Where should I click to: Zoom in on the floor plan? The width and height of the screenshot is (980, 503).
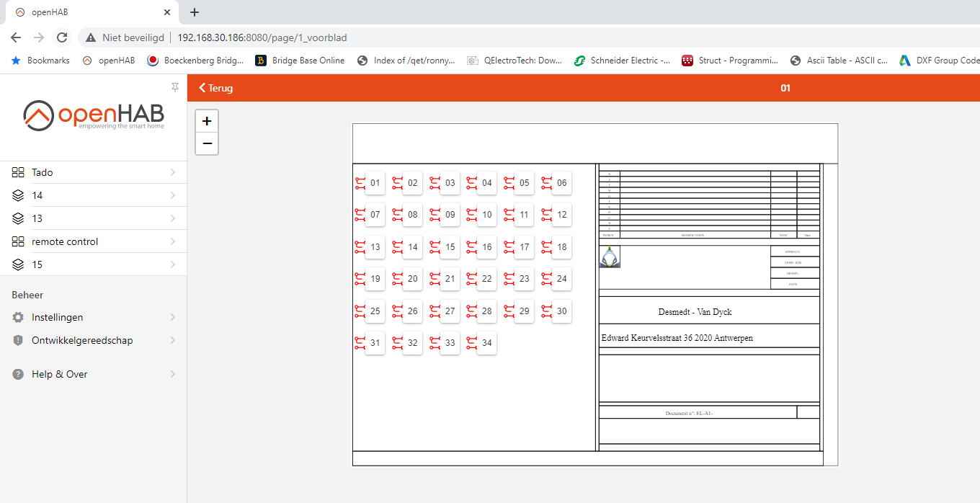(207, 121)
